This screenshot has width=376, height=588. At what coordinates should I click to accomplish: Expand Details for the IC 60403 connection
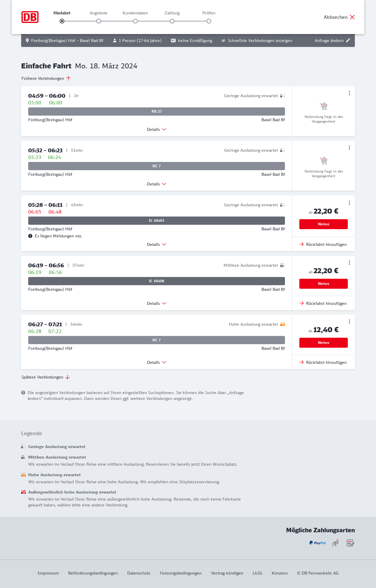(x=156, y=244)
